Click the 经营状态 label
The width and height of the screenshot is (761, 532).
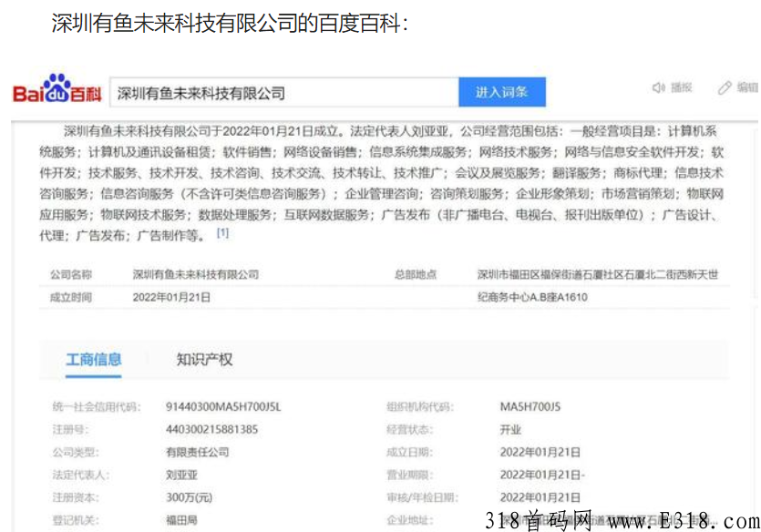pyautogui.click(x=409, y=429)
